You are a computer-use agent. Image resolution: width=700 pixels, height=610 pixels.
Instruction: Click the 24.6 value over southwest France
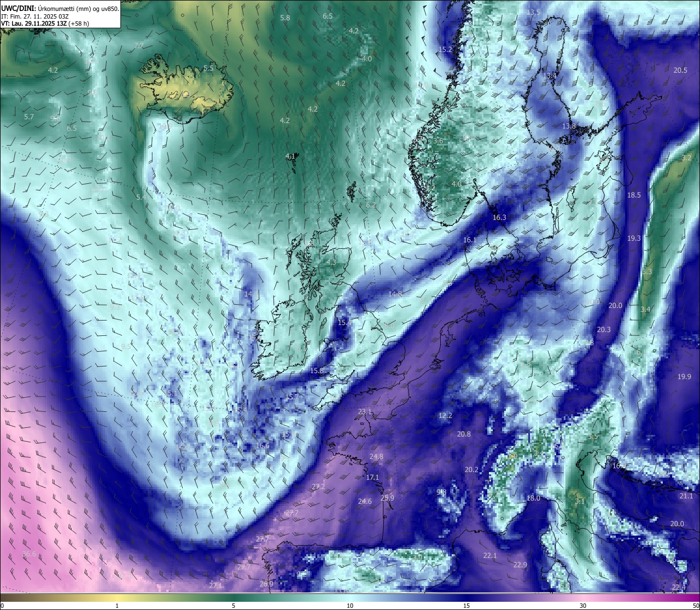(365, 501)
